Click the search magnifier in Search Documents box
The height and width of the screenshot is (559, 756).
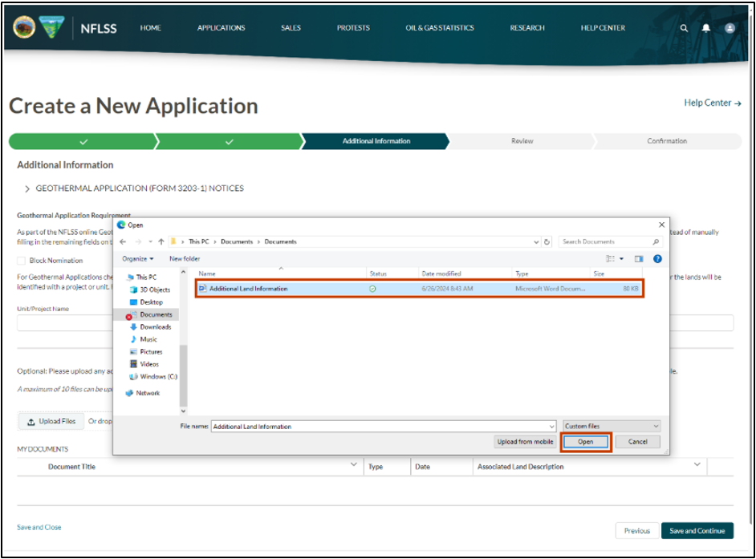tap(656, 242)
